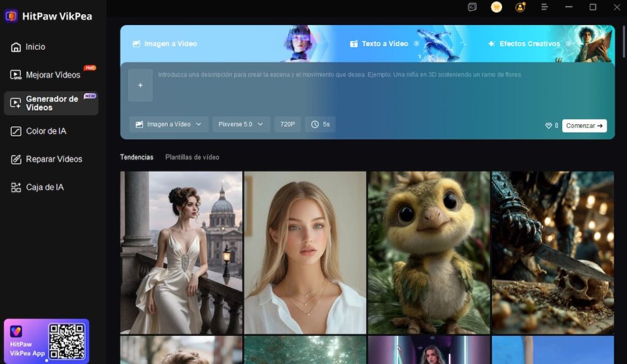The image size is (627, 364).
Task: Click the HitPaw VikPea App QR code
Action: tap(67, 341)
